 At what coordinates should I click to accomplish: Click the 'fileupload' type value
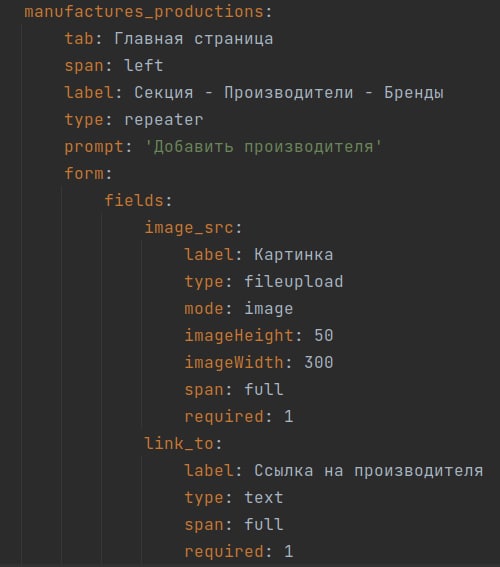point(293,282)
